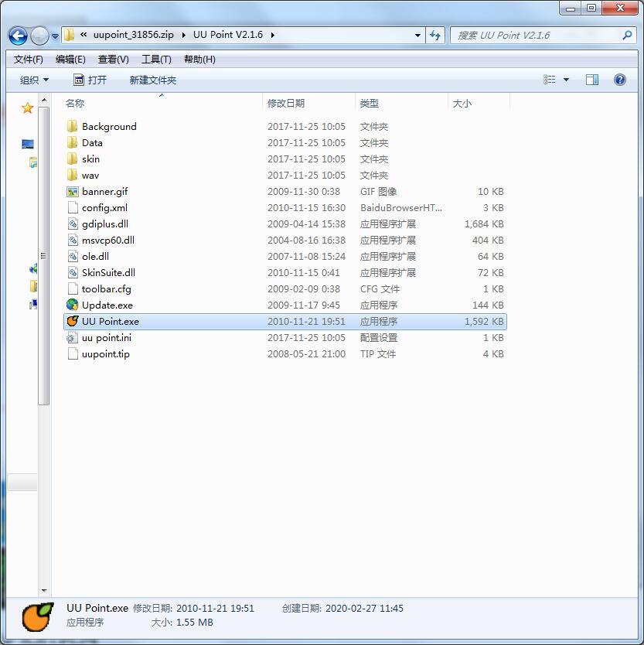Click the Back navigation arrow button
This screenshot has height=645, width=644.
18,36
